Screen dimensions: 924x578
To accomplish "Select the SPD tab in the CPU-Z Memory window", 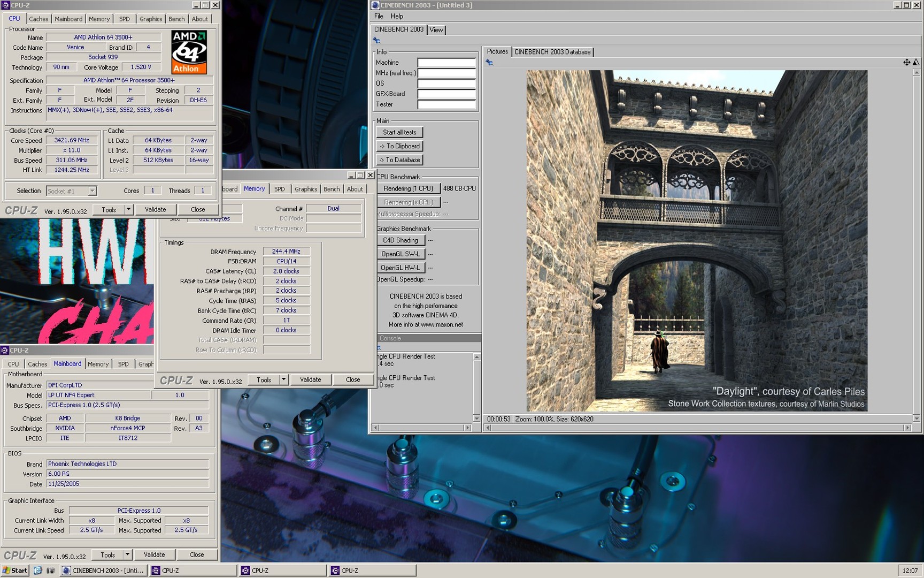I will [x=280, y=189].
